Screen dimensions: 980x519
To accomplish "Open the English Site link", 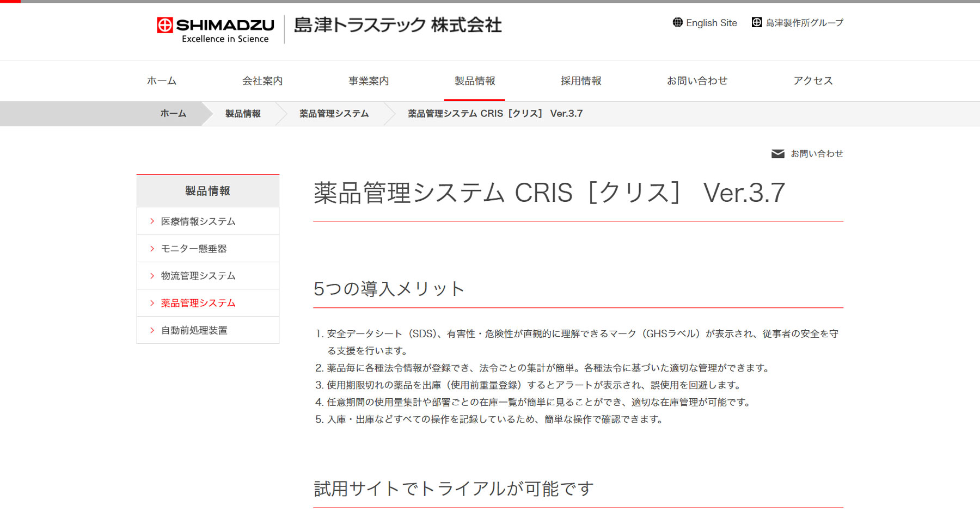I will (711, 23).
